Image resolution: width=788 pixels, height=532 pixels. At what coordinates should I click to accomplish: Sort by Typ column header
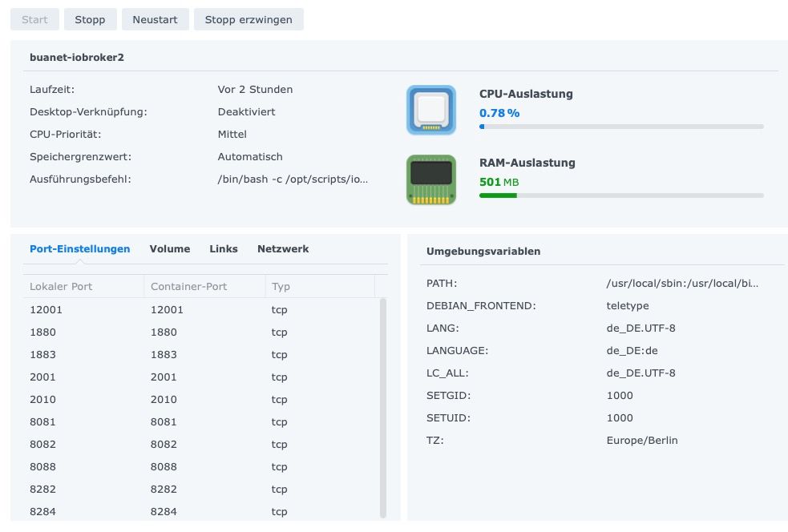[x=319, y=287]
